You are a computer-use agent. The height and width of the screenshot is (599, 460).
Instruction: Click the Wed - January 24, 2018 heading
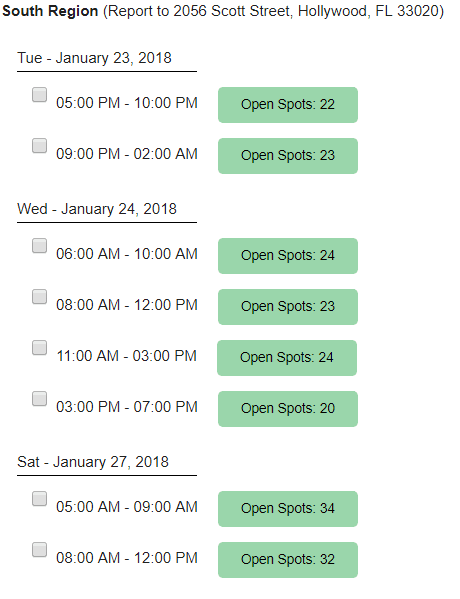click(x=97, y=209)
